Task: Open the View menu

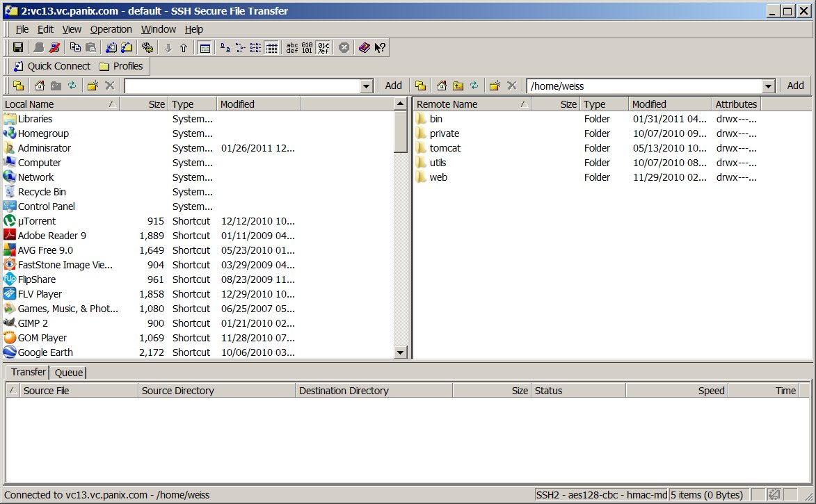Action: (72, 29)
